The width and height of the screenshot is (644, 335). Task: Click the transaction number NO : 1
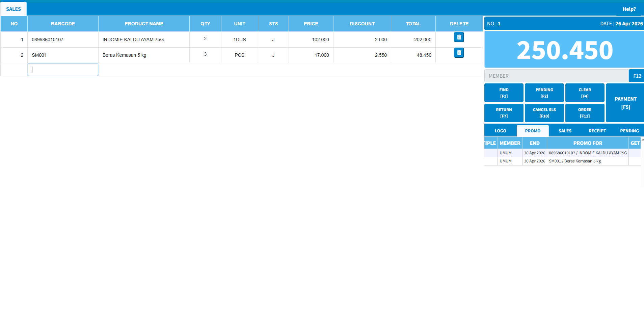click(493, 24)
